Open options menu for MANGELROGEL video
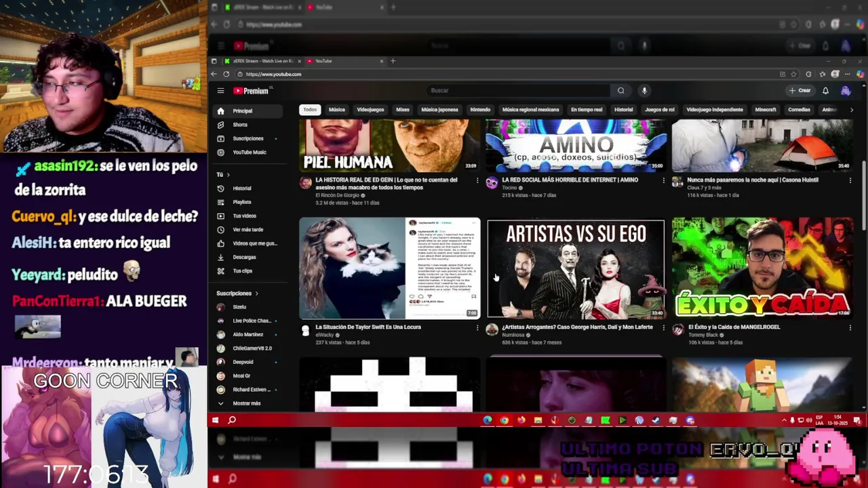The width and height of the screenshot is (868, 488). pos(850,327)
